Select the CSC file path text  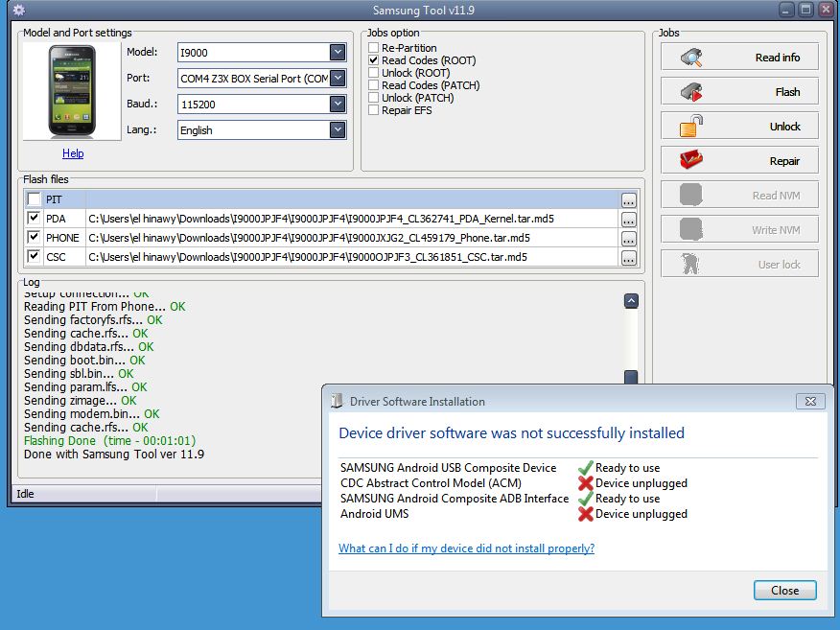(x=308, y=257)
